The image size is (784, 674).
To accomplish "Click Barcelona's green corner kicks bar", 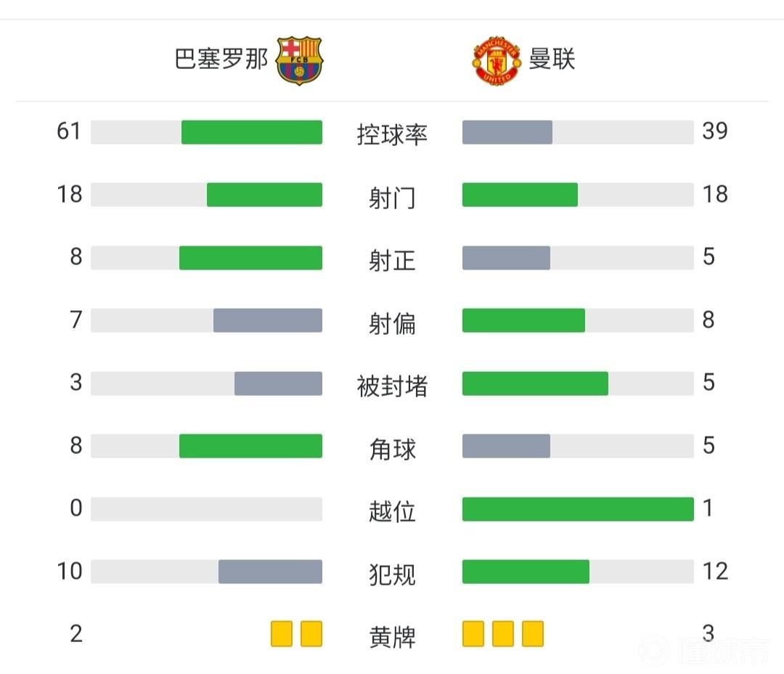I will click(x=250, y=446).
